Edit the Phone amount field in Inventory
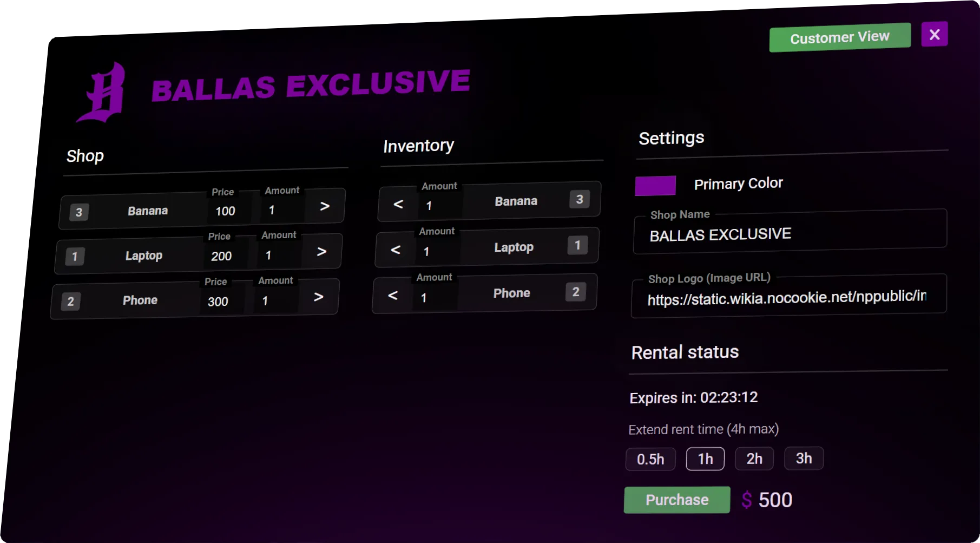The image size is (980, 543). (x=436, y=298)
